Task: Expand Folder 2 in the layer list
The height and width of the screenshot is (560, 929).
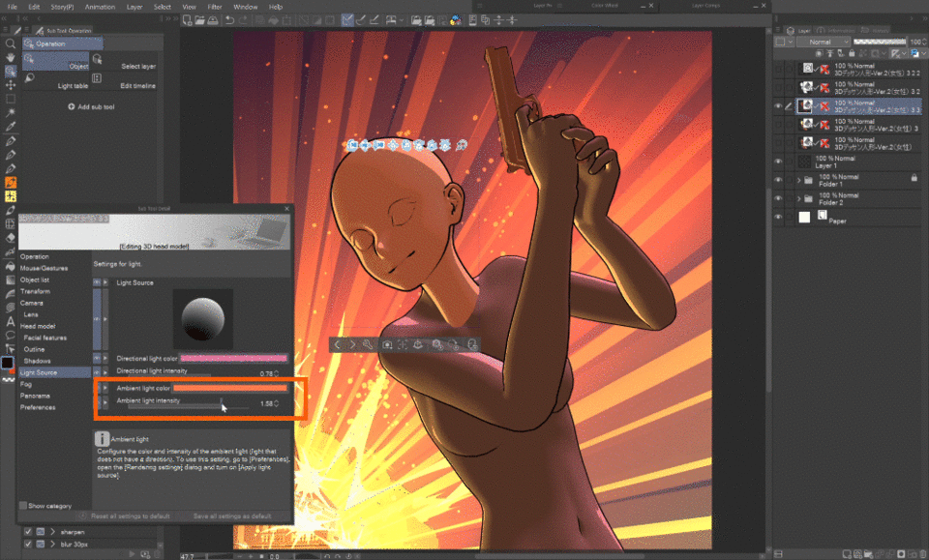Action: pyautogui.click(x=799, y=199)
